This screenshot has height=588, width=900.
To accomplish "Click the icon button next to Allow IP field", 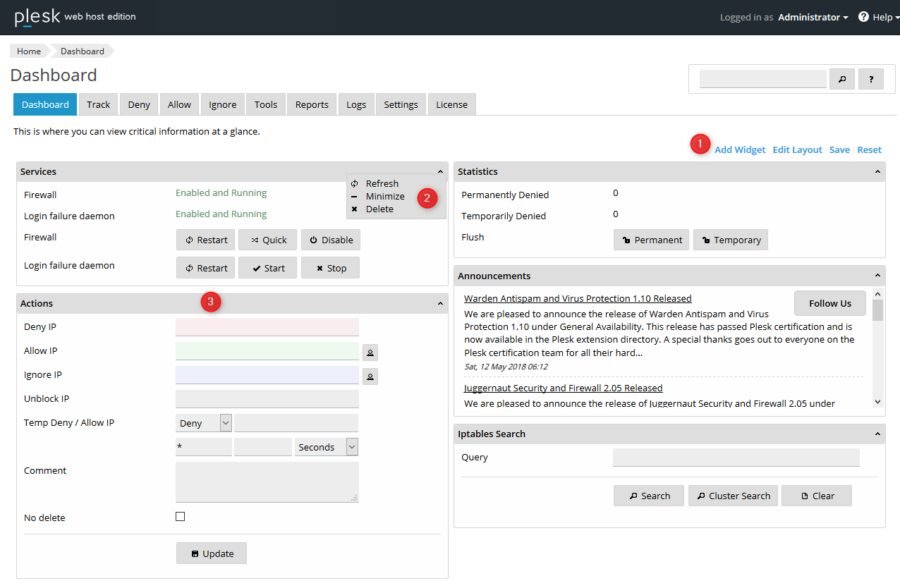I will (x=370, y=353).
